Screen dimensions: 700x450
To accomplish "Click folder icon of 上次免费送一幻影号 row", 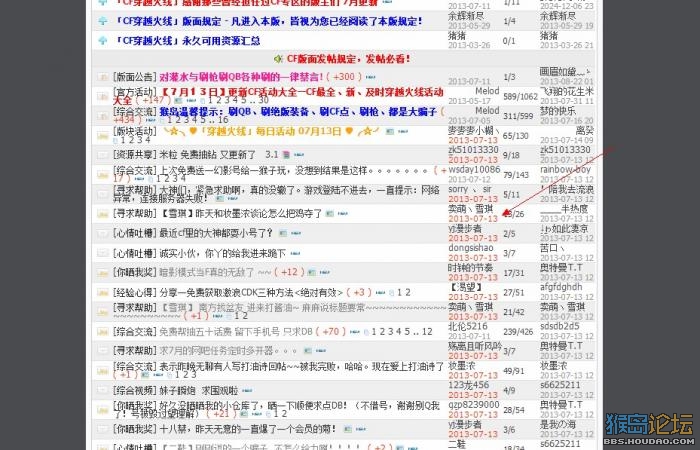I will pyautogui.click(x=103, y=175).
